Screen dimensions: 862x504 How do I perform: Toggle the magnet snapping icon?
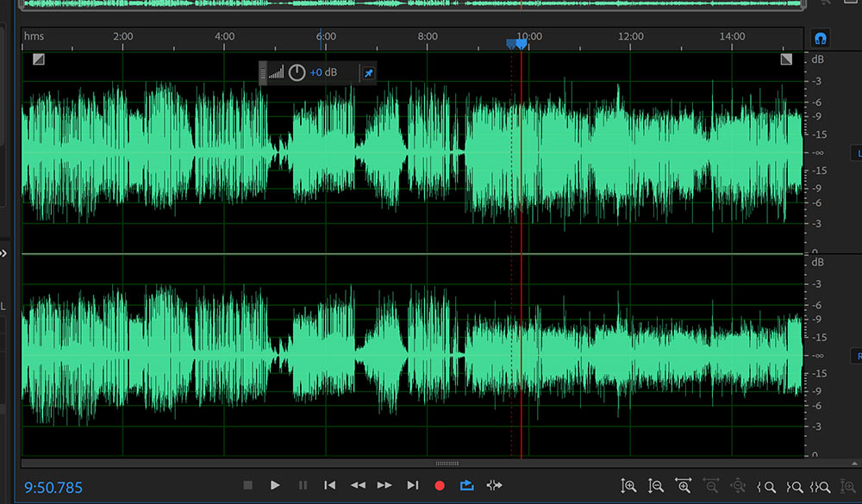point(821,39)
